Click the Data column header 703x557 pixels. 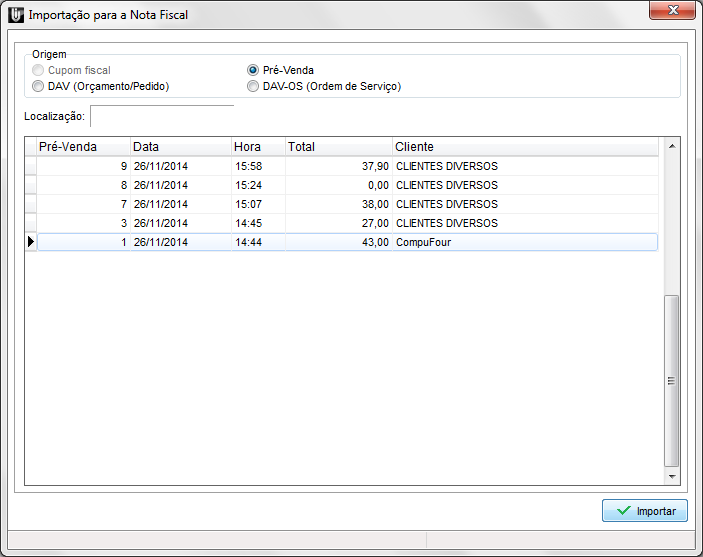click(x=180, y=147)
